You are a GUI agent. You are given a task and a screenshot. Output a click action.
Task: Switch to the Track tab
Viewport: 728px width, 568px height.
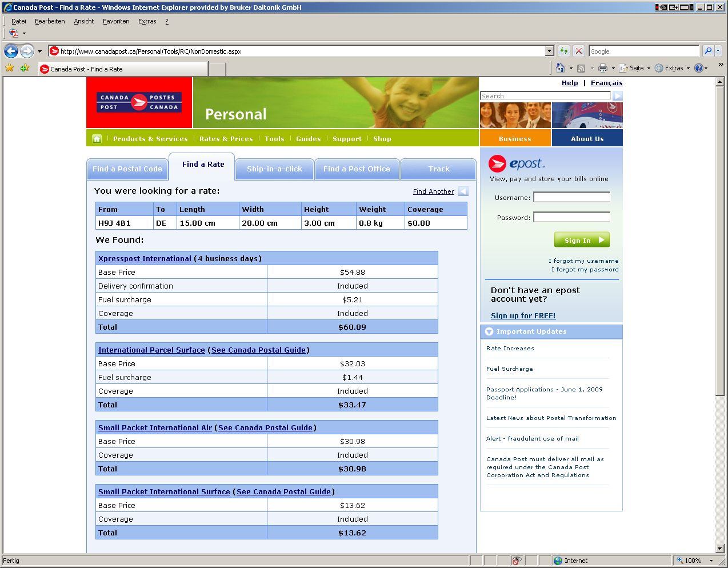pos(439,169)
